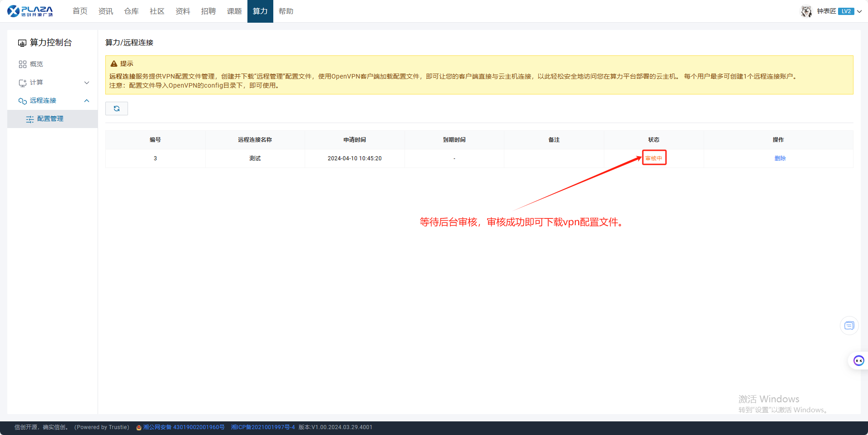Click the user avatar picture
Image resolution: width=868 pixels, height=435 pixels.
[x=806, y=11]
